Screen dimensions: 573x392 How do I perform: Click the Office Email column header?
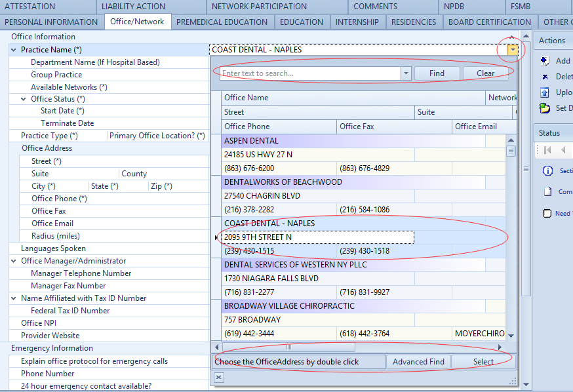484,127
